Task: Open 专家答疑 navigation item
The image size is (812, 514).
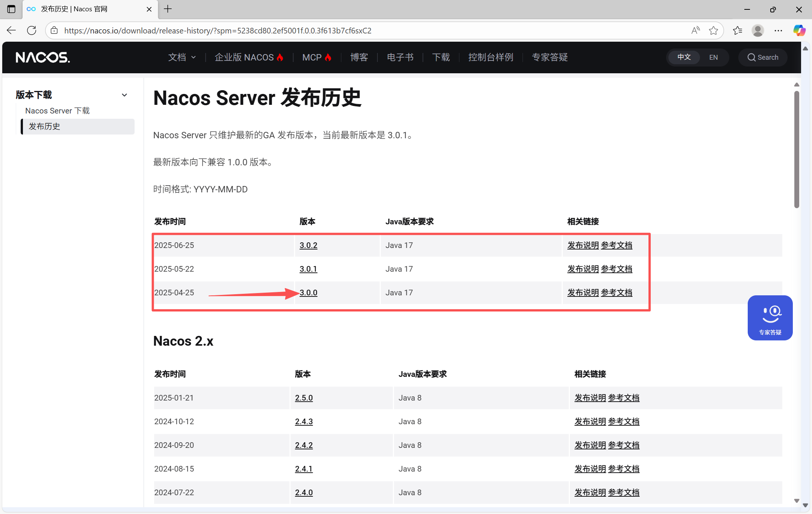Action: point(550,57)
